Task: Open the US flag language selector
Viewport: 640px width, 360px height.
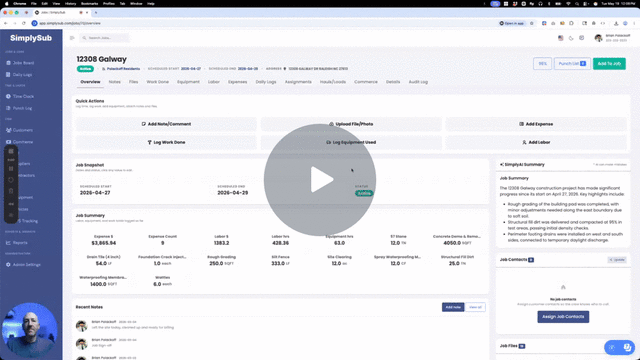Action: point(561,38)
